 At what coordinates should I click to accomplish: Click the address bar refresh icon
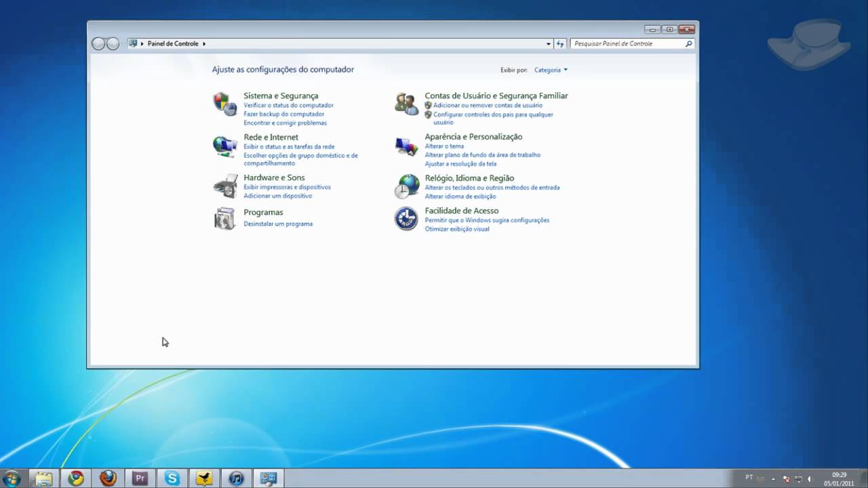pyautogui.click(x=560, y=43)
